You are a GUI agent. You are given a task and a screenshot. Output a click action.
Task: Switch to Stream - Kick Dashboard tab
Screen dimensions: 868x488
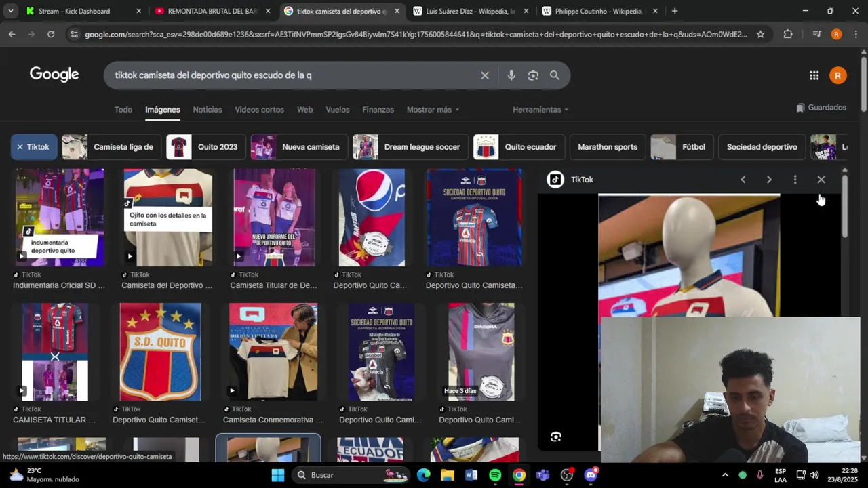pos(83,11)
